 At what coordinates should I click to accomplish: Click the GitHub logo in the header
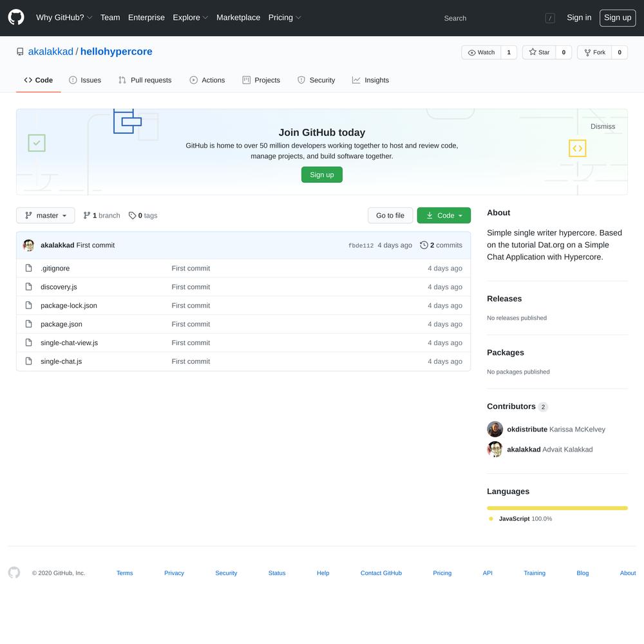[x=16, y=17]
